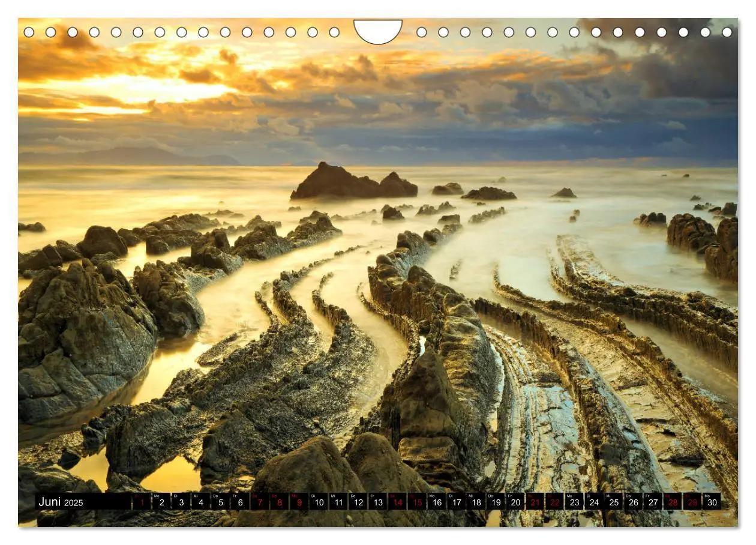Select red date 8 in the strip
Image resolution: width=756 pixels, height=545 pixels.
(x=280, y=502)
